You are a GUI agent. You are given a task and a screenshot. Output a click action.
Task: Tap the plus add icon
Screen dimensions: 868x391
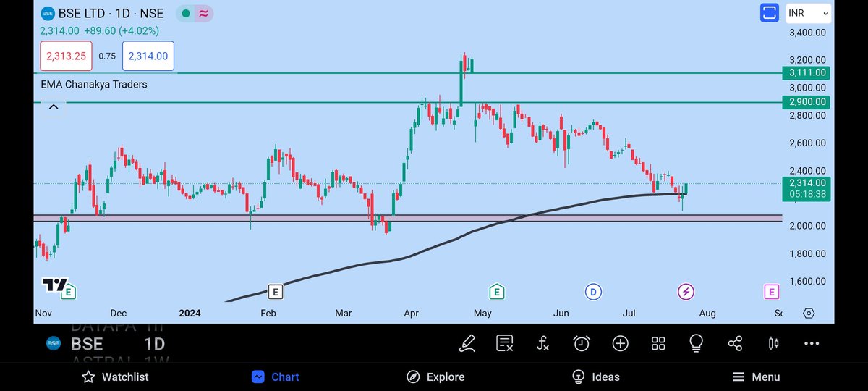[620, 343]
